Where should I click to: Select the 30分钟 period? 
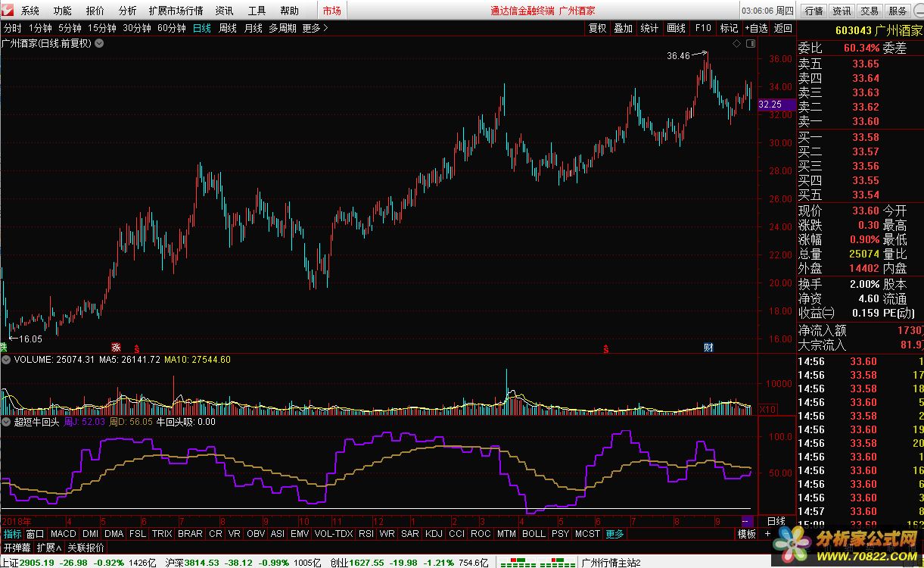pyautogui.click(x=137, y=28)
